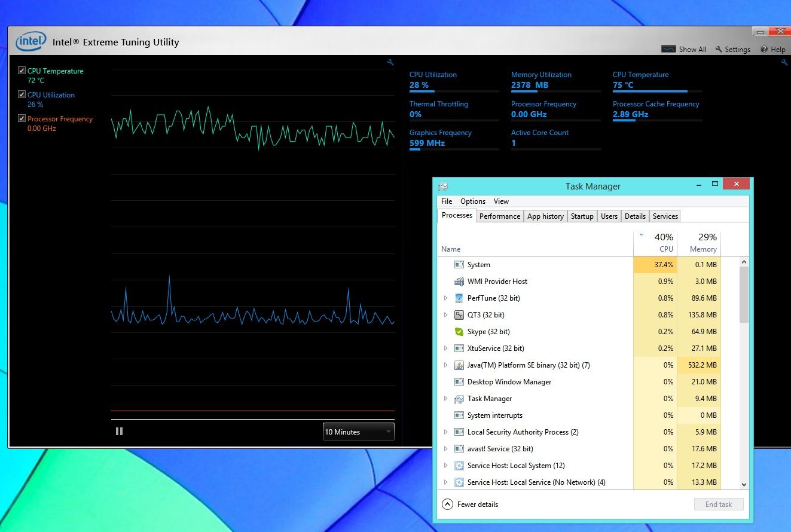Click Task Manager scrollbar down arrow

coord(744,485)
